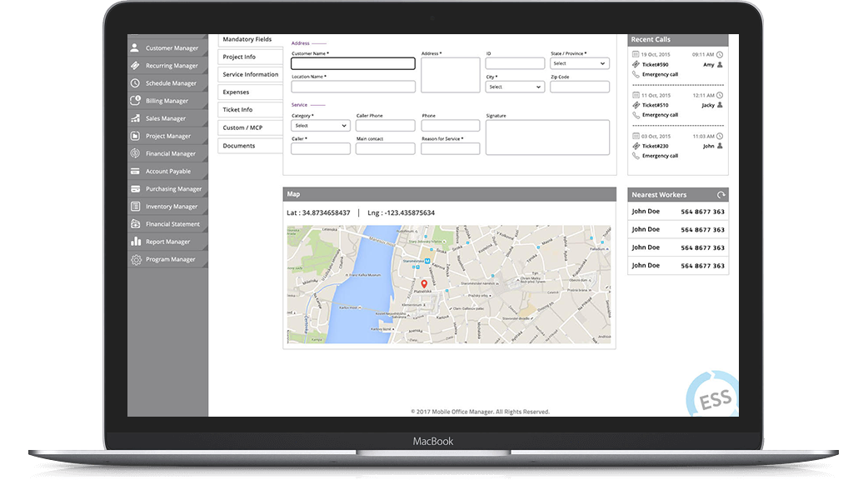
Task: Click the Customer Manager sidebar icon
Action: pyautogui.click(x=136, y=48)
